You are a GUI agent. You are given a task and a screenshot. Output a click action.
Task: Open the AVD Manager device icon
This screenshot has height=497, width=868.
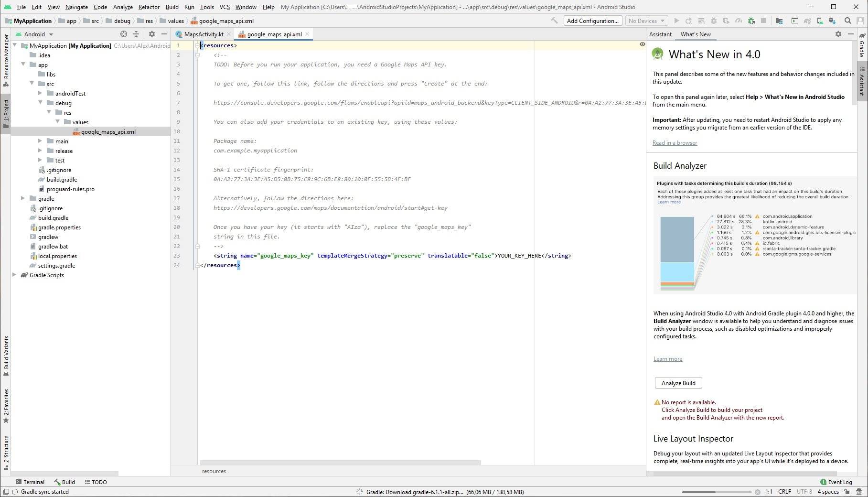click(820, 21)
